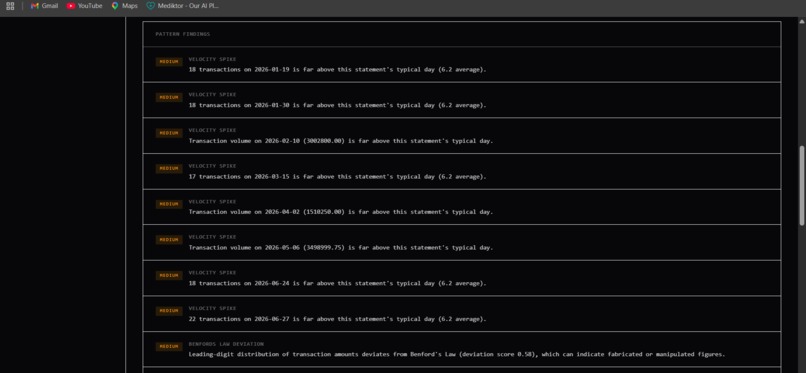Viewport: 806px width, 373px height.
Task: Select the MEDIUM badge for 2026-04-02 finding
Action: (x=169, y=204)
